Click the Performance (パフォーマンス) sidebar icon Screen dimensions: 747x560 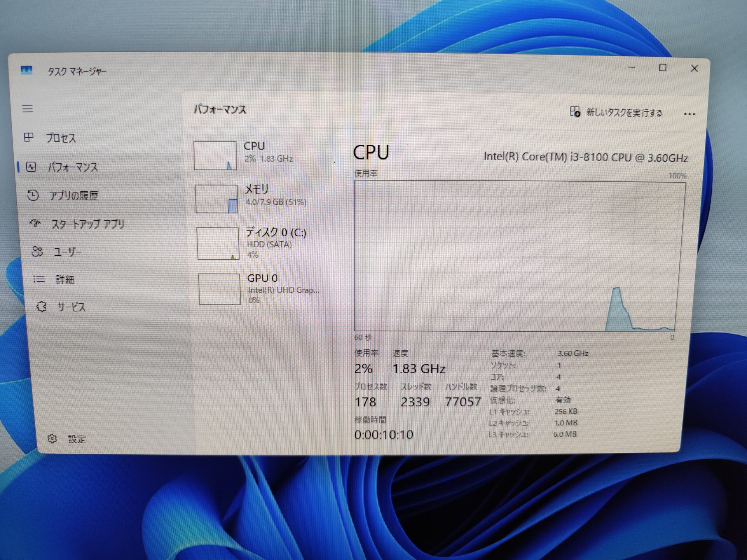coord(31,167)
